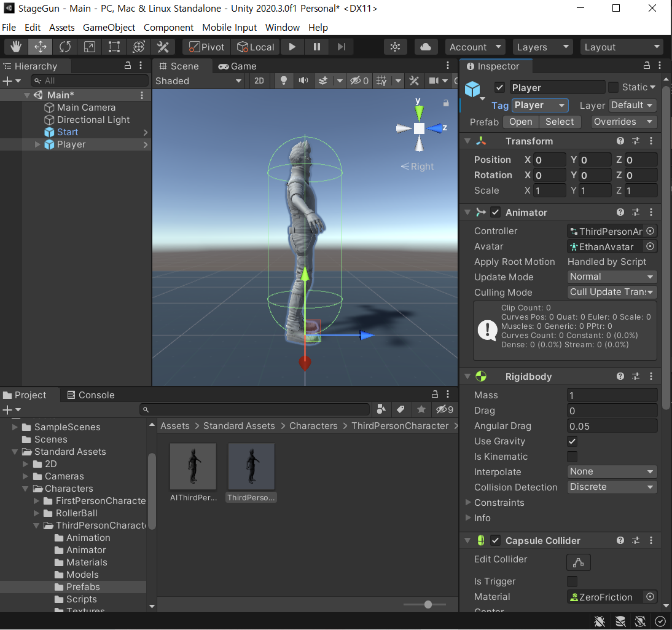Image resolution: width=672 pixels, height=630 pixels.
Task: Switch to the Console tab
Action: pos(91,395)
